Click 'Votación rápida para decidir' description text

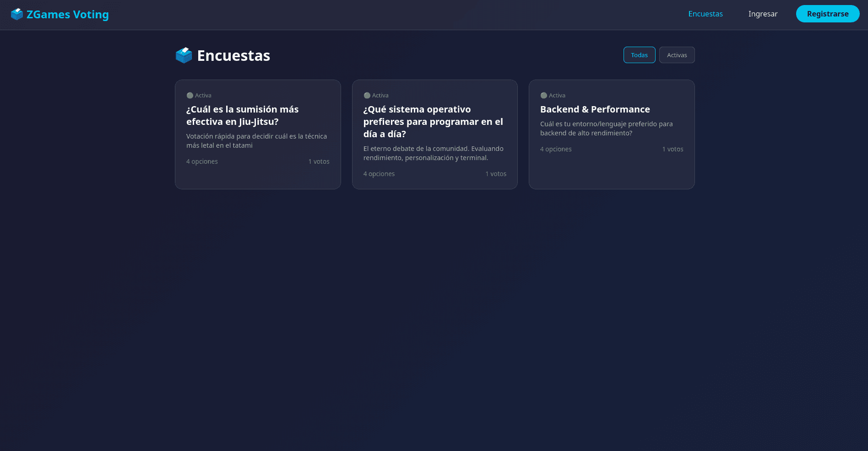(256, 141)
